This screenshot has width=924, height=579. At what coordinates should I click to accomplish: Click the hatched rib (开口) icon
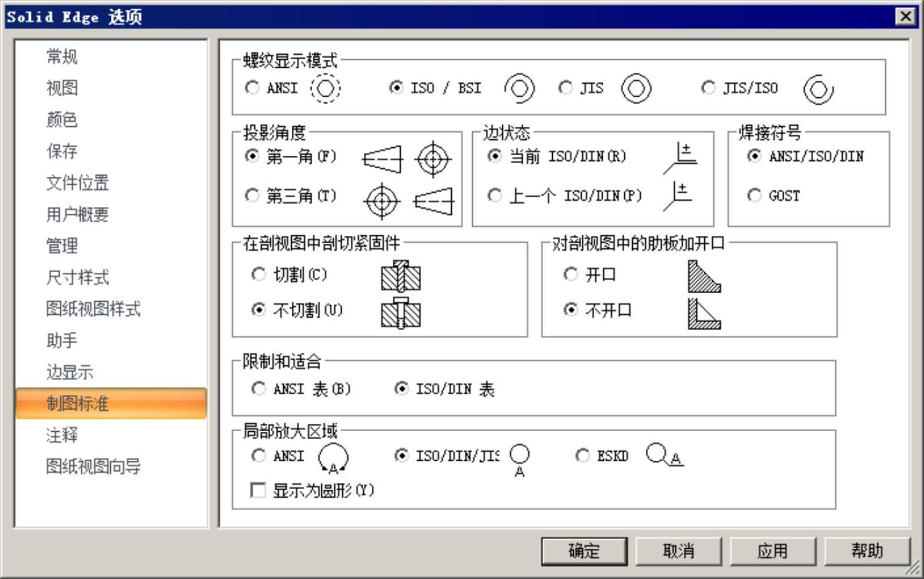[704, 277]
